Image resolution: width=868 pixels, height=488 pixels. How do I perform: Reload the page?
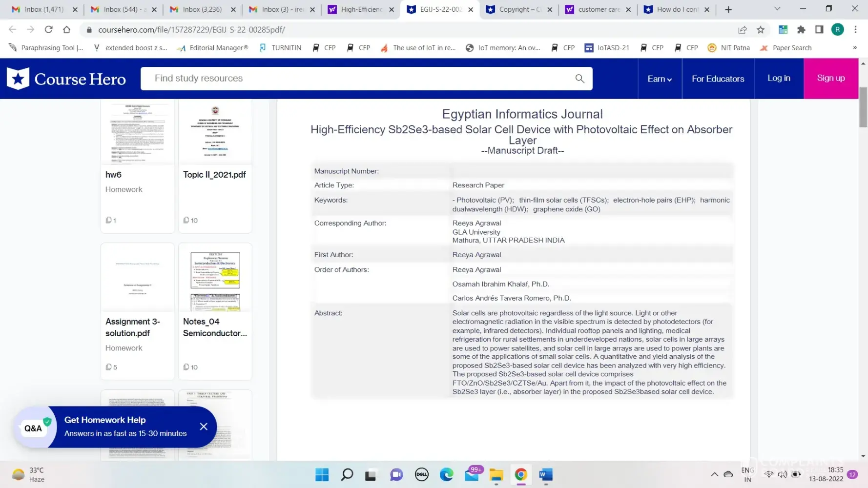(x=48, y=30)
